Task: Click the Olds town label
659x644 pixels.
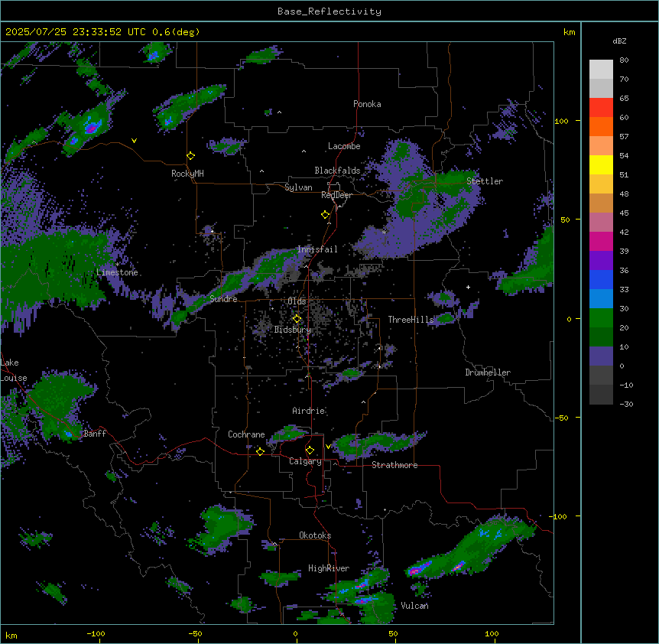Action: click(x=297, y=301)
